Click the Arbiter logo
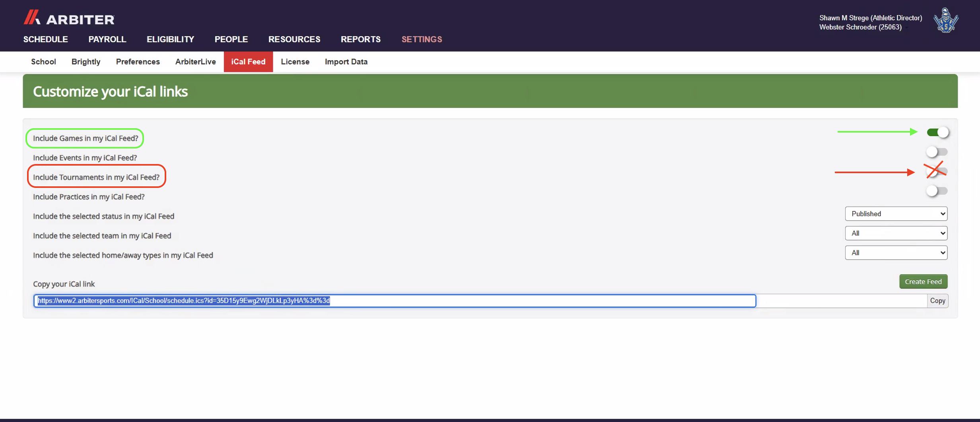Screen dimensions: 980x422 69,18
